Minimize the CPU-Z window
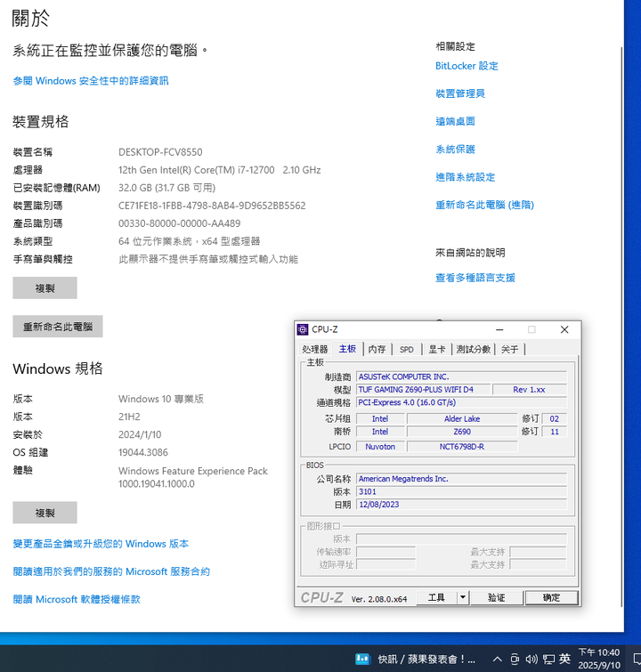641x672 pixels. tap(499, 329)
